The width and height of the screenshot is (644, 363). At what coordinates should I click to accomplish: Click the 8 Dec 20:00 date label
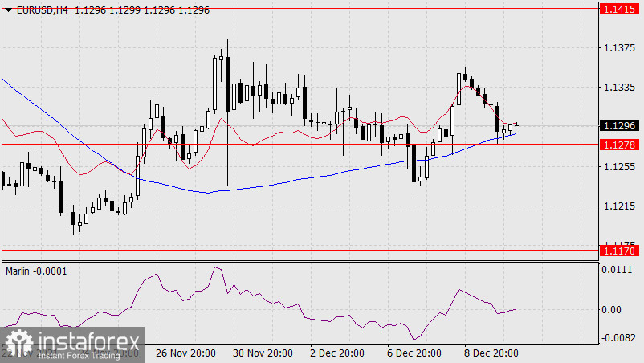click(490, 353)
